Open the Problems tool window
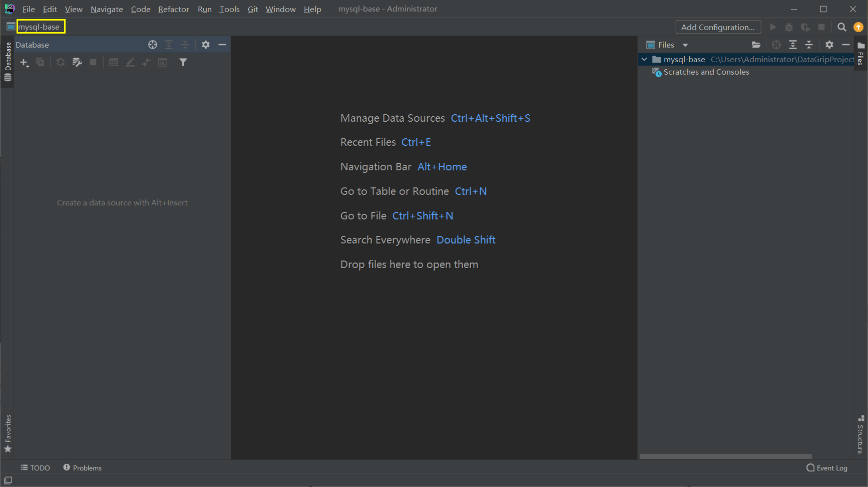Image resolution: width=868 pixels, height=487 pixels. click(x=82, y=468)
